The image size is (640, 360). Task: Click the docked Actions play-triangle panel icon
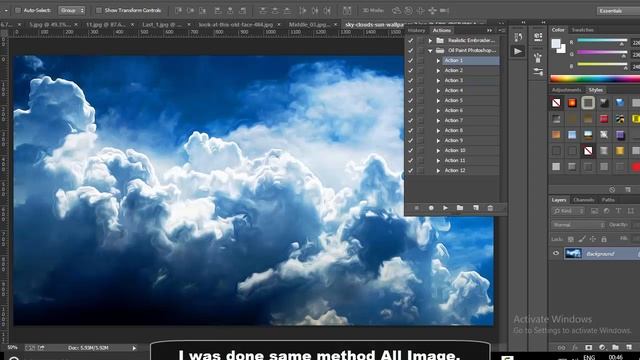point(518,51)
